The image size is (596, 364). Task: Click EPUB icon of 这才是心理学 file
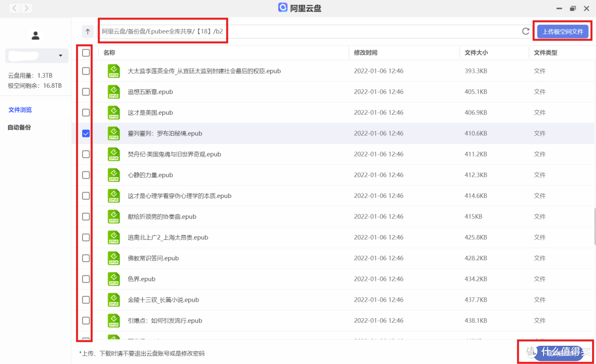[114, 196]
